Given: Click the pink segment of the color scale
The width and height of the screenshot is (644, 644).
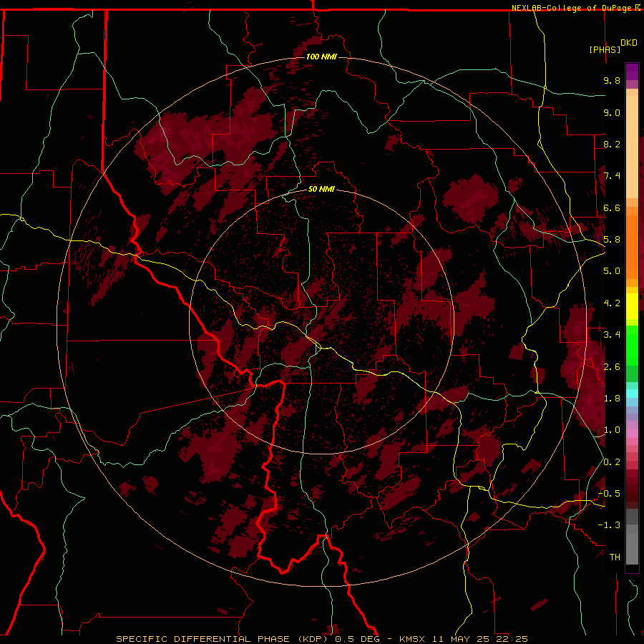Looking at the screenshot, I should 632,434.
